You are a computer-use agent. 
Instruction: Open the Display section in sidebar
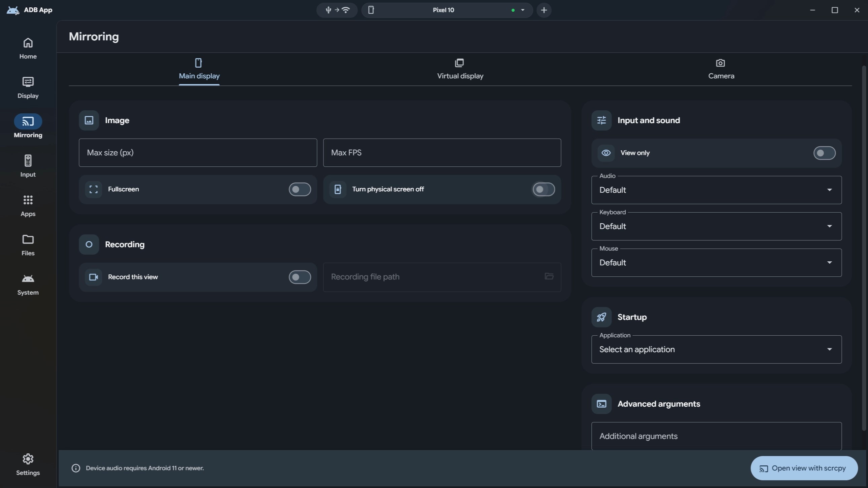(28, 88)
